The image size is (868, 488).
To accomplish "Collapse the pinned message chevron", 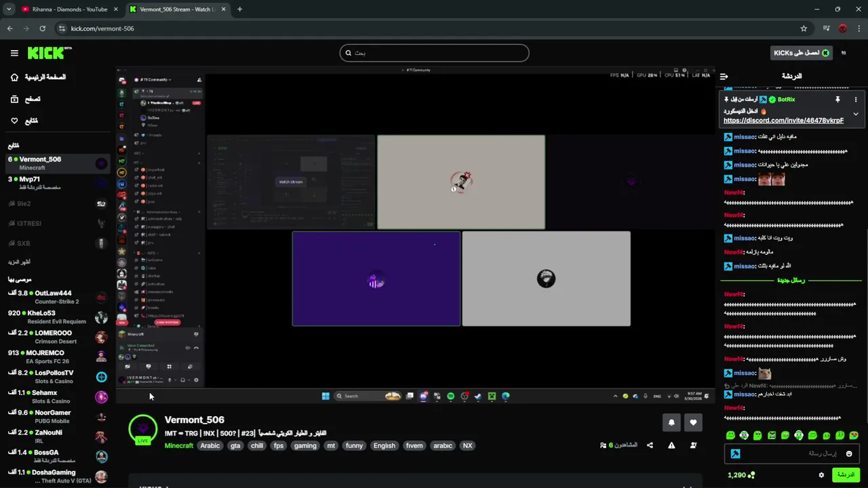I will [856, 114].
